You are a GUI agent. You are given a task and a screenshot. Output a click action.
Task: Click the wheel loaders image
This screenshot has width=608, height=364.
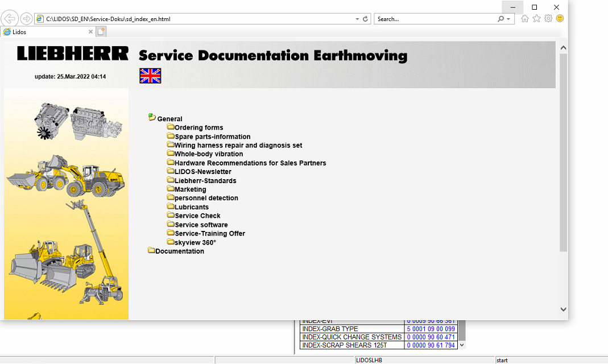pyautogui.click(x=65, y=176)
